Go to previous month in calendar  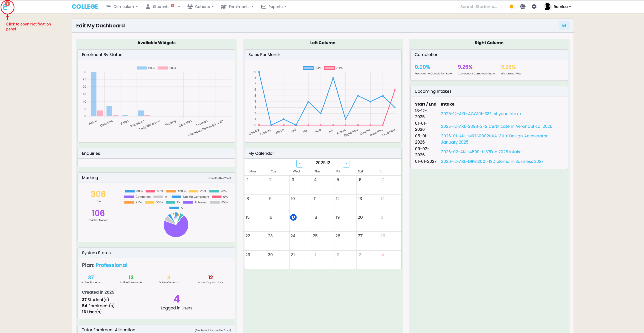(x=300, y=163)
